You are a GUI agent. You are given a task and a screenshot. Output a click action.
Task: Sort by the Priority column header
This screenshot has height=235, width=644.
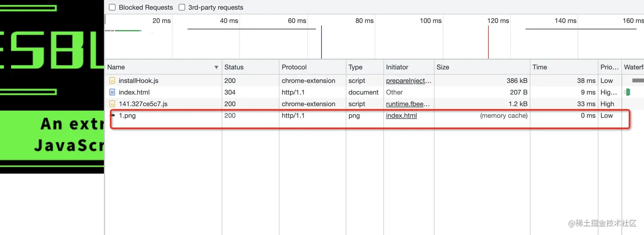click(609, 67)
